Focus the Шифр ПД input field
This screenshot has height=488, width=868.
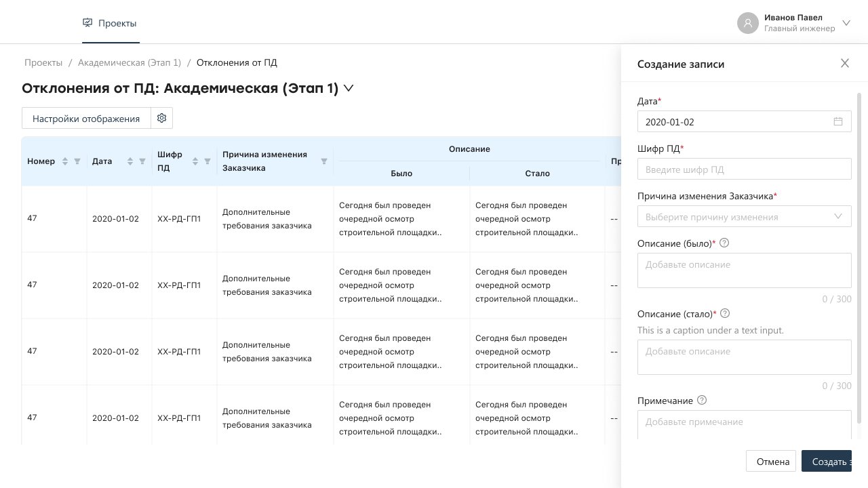pos(744,169)
